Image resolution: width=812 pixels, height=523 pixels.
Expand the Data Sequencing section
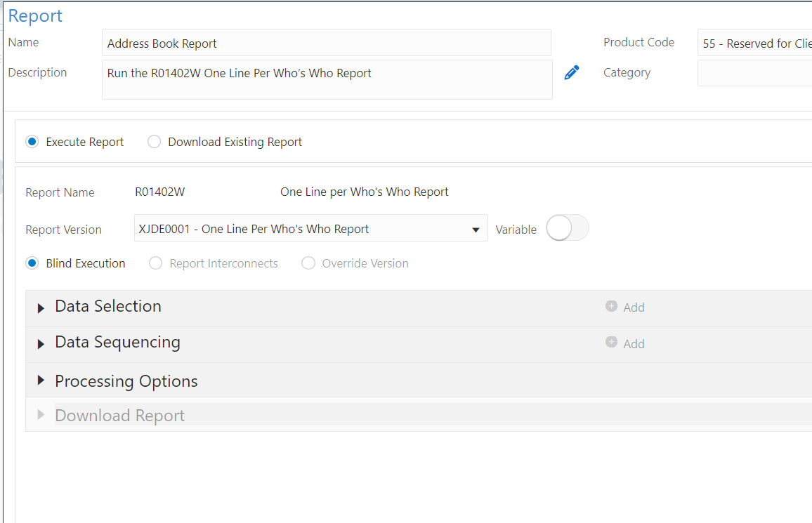click(41, 344)
